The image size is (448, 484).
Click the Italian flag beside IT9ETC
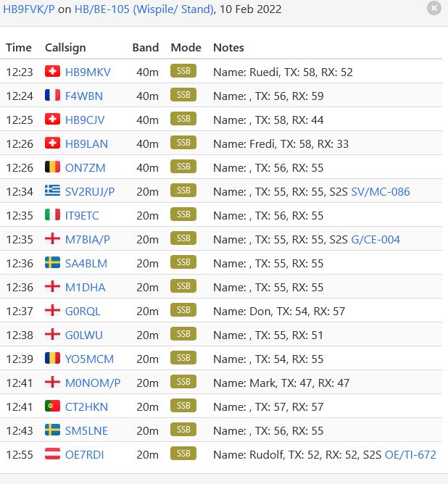pos(52,215)
